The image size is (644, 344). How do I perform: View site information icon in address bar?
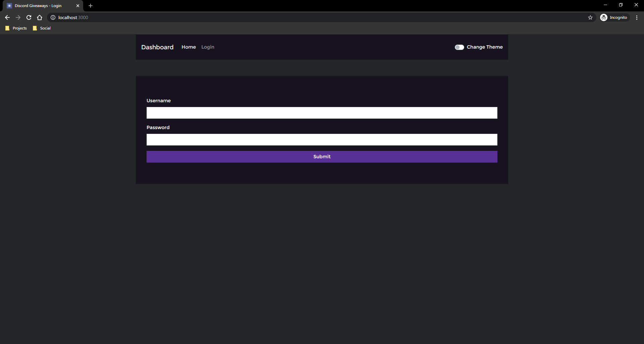tap(53, 17)
